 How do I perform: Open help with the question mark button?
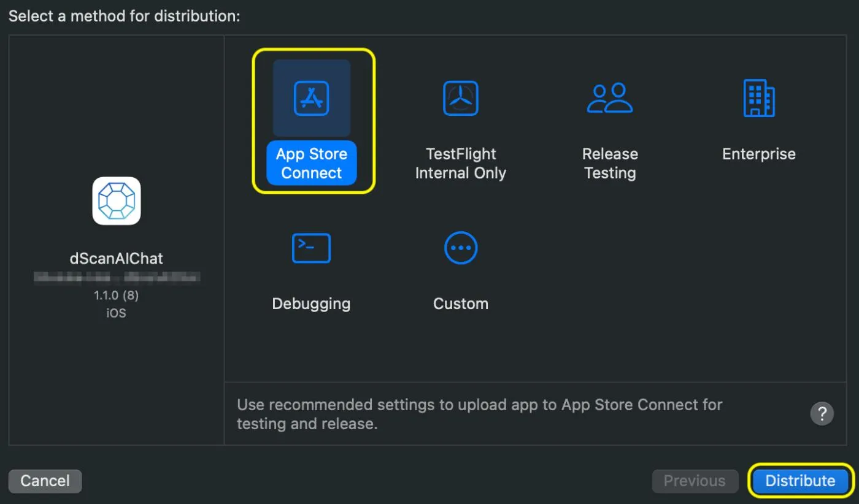click(822, 413)
